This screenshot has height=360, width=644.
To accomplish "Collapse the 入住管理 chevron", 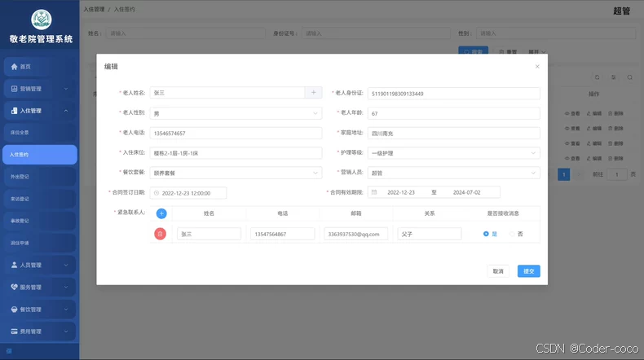I will pyautogui.click(x=66, y=111).
